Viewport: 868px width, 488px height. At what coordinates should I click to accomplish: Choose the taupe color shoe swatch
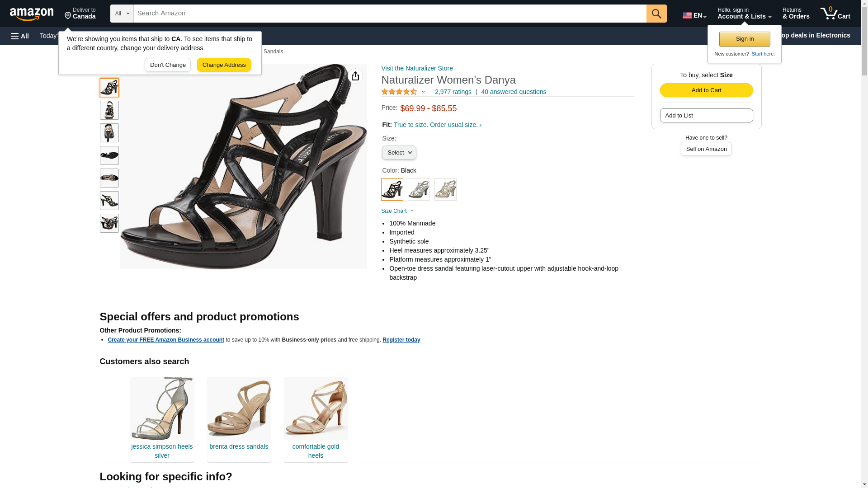[x=445, y=189]
